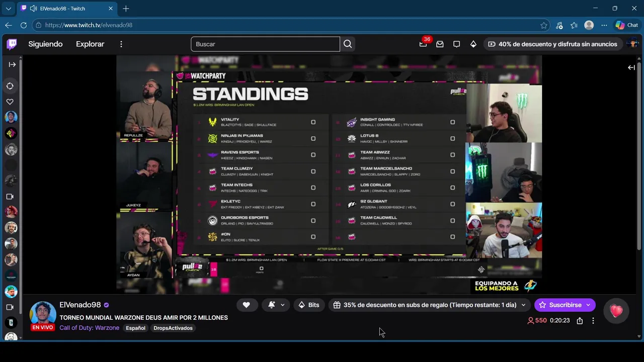This screenshot has width=644, height=362.
Task: Click the DropsActivados tag
Action: point(173,328)
